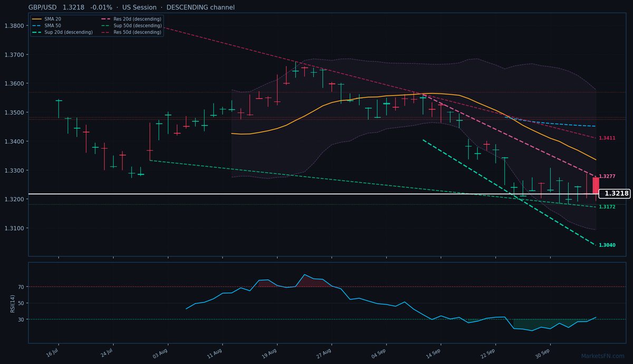
Task: Click the 1.3700 price axis label
Action: (14, 55)
